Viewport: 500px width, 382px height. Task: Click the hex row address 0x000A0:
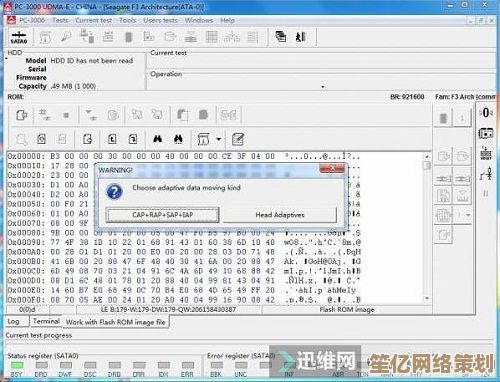pos(26,252)
